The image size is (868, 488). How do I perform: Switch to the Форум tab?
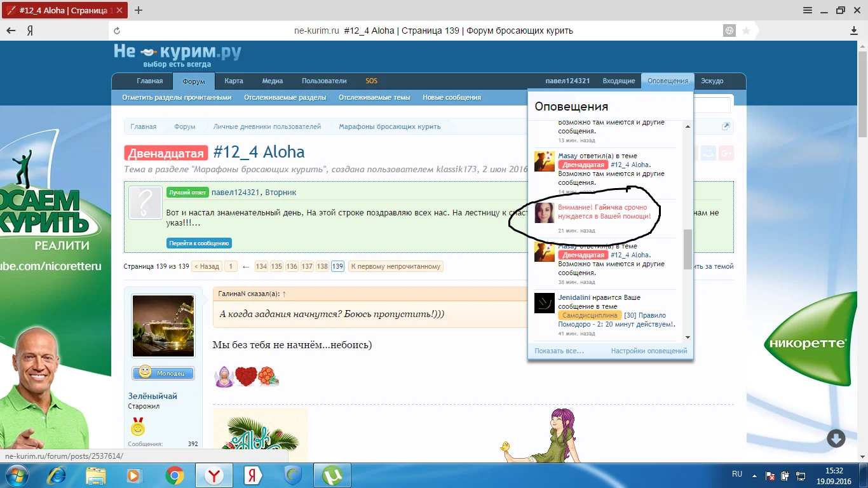tap(194, 81)
